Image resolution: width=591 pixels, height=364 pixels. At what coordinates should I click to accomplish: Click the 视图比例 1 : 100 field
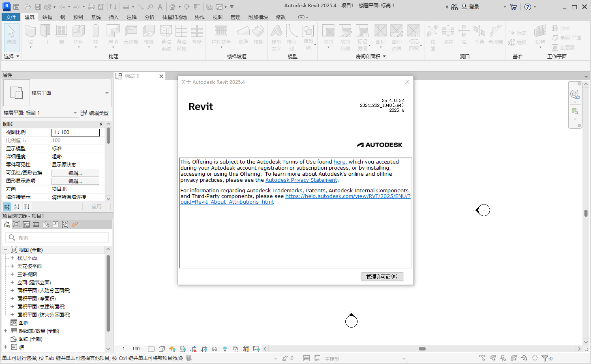tap(75, 132)
